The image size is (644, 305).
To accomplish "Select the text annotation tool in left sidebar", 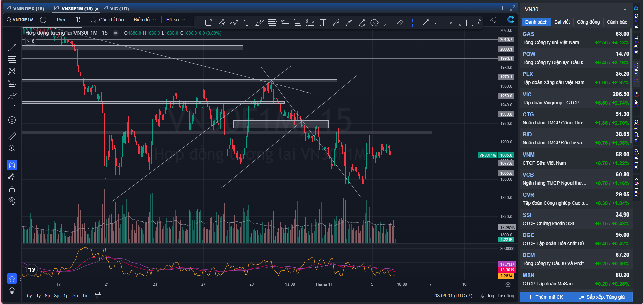I will tap(12, 108).
